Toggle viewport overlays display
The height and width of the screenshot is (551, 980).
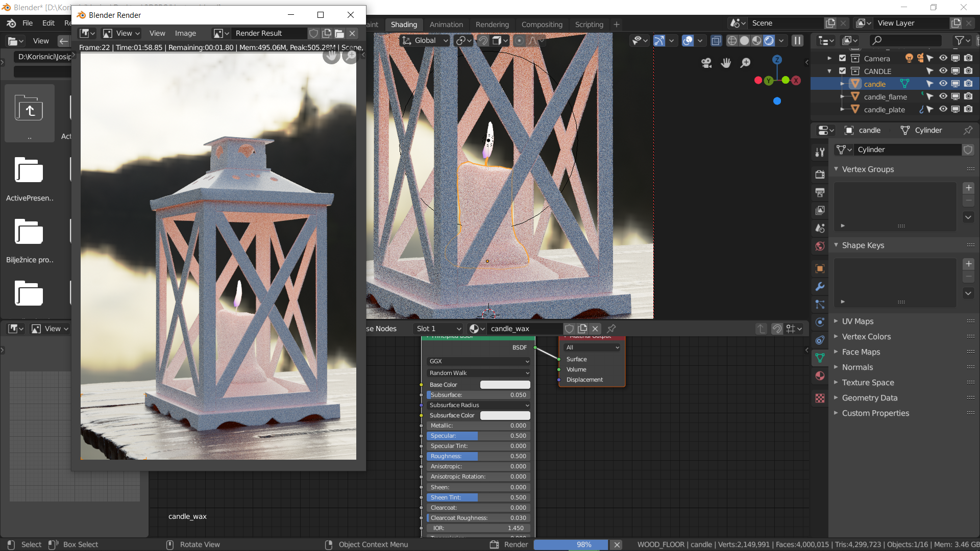coord(688,41)
